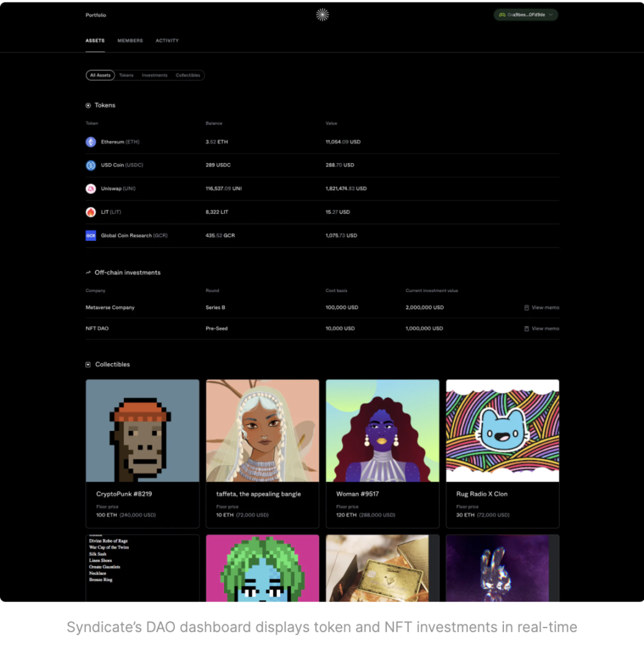Open the gold card collectible image
This screenshot has height=650, width=644.
pos(383,568)
